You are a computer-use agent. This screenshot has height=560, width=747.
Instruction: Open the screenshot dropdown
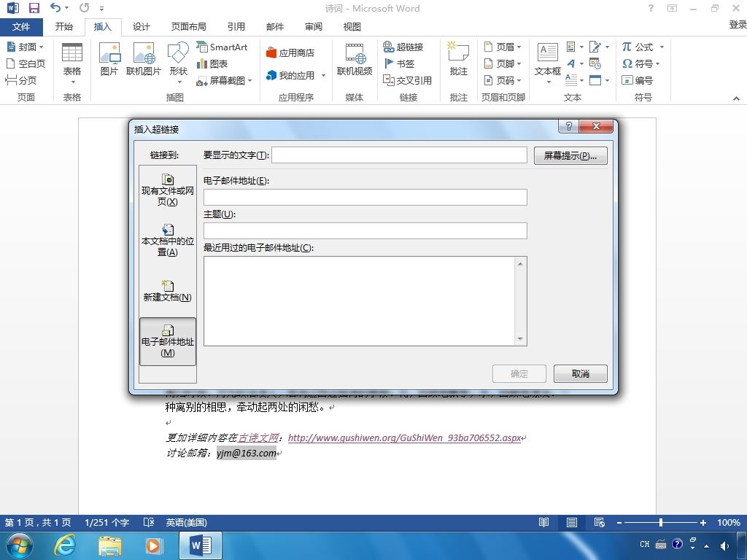tap(224, 80)
